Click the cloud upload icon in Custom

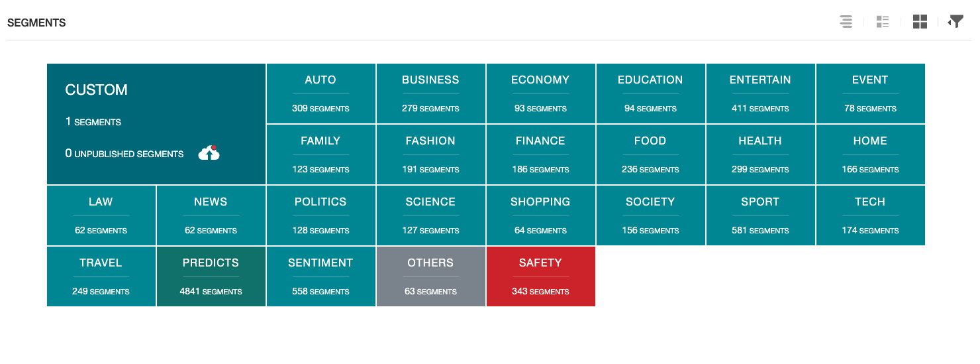(209, 153)
